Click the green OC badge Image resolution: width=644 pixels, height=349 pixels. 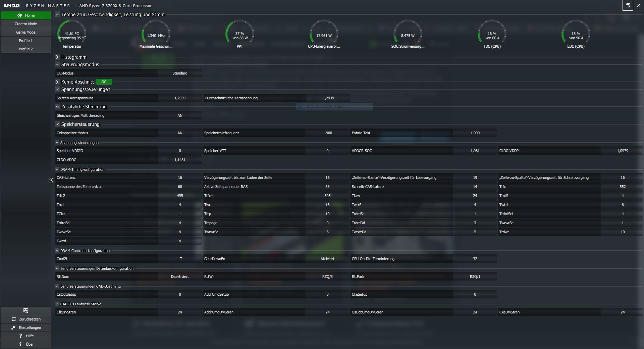[x=104, y=82]
